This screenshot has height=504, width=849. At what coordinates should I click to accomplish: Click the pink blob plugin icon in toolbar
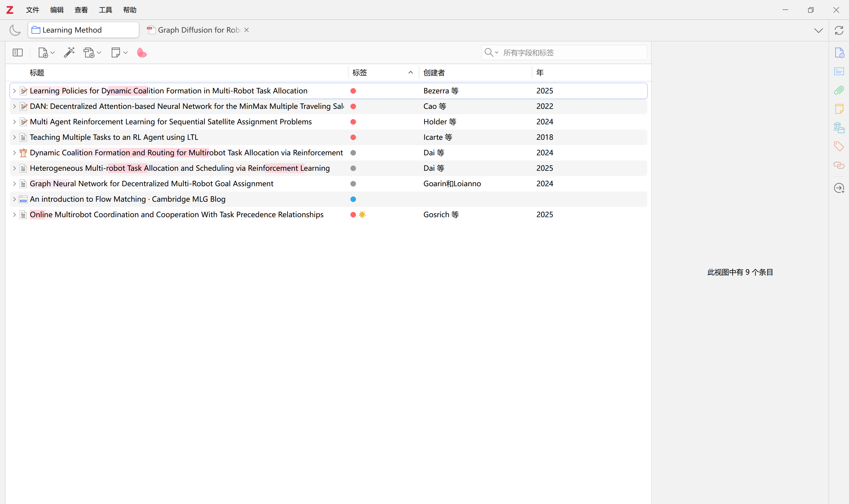tap(141, 53)
